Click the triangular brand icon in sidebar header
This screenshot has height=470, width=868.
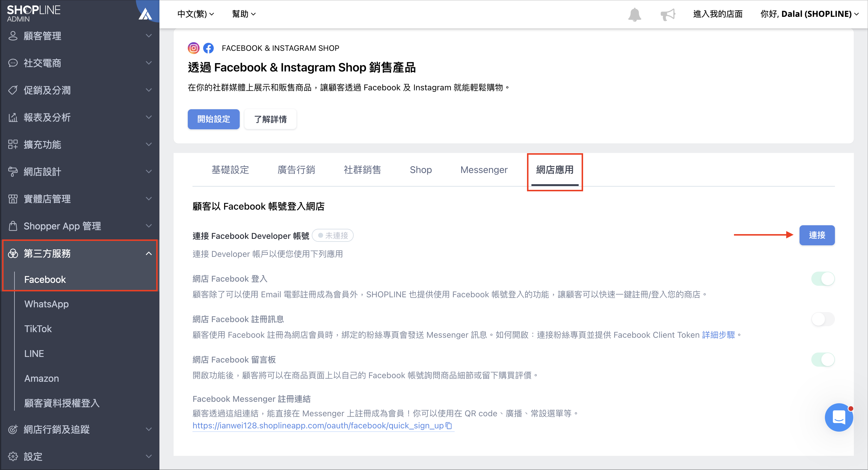145,14
